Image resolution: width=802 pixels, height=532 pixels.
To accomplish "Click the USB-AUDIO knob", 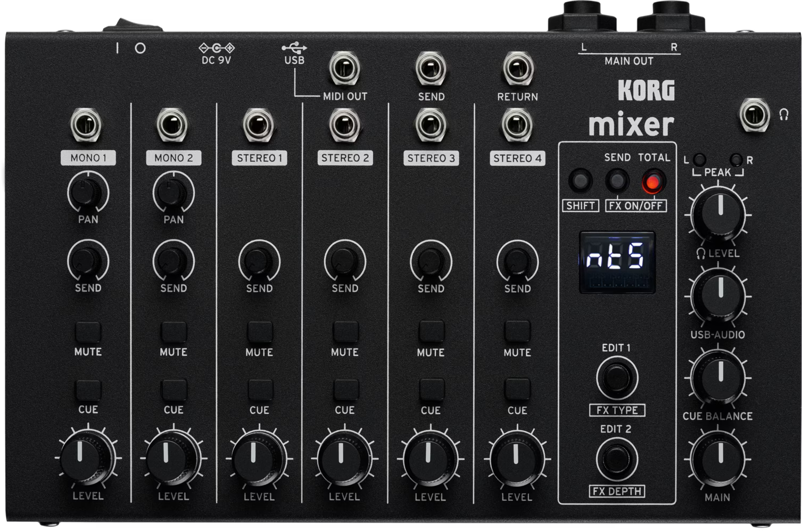I will (720, 295).
